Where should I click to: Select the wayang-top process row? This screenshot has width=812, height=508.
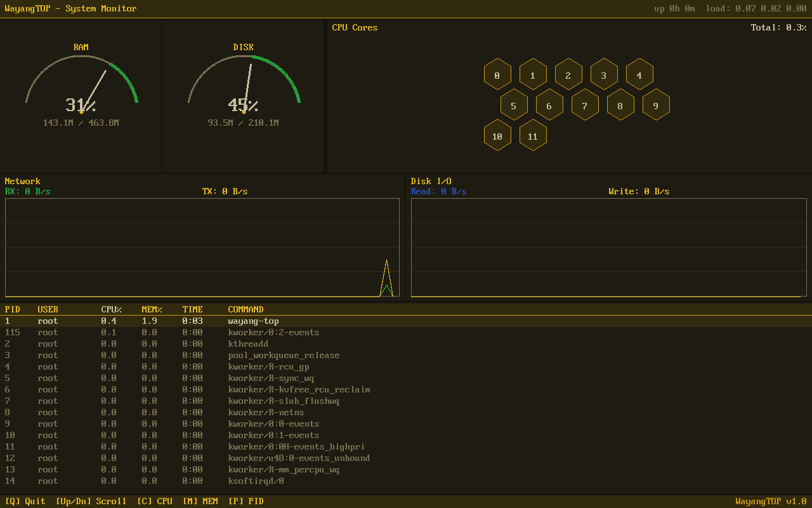point(254,321)
